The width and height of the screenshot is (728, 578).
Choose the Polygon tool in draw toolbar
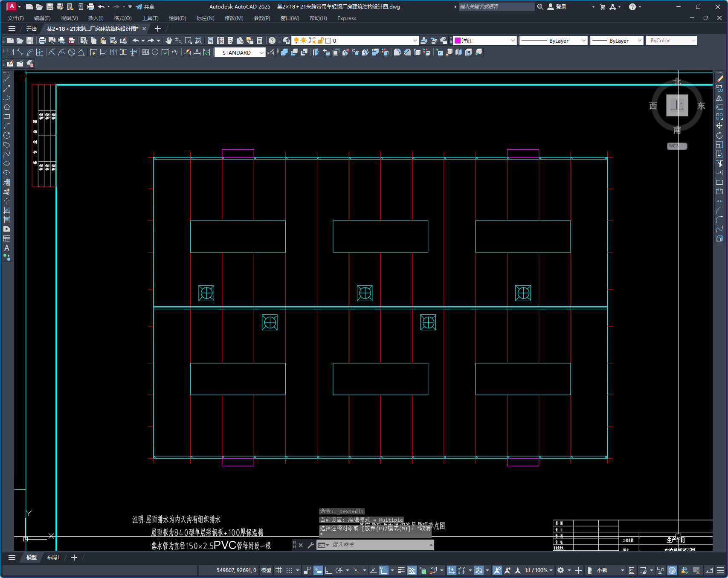(x=7, y=107)
